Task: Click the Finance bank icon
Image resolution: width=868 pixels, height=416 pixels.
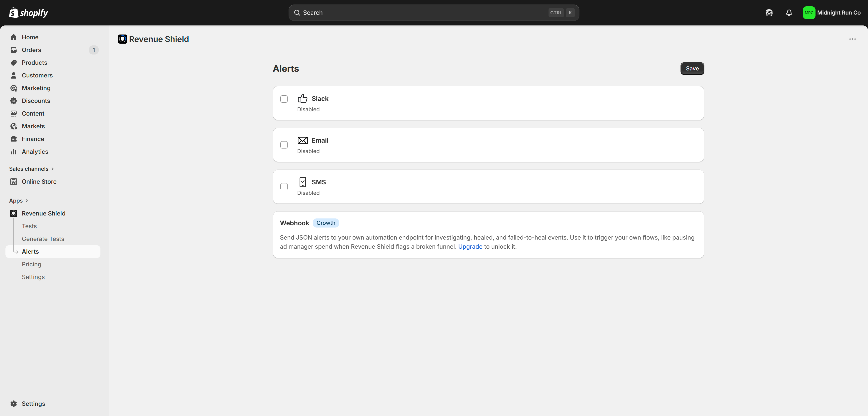Action: (13, 139)
